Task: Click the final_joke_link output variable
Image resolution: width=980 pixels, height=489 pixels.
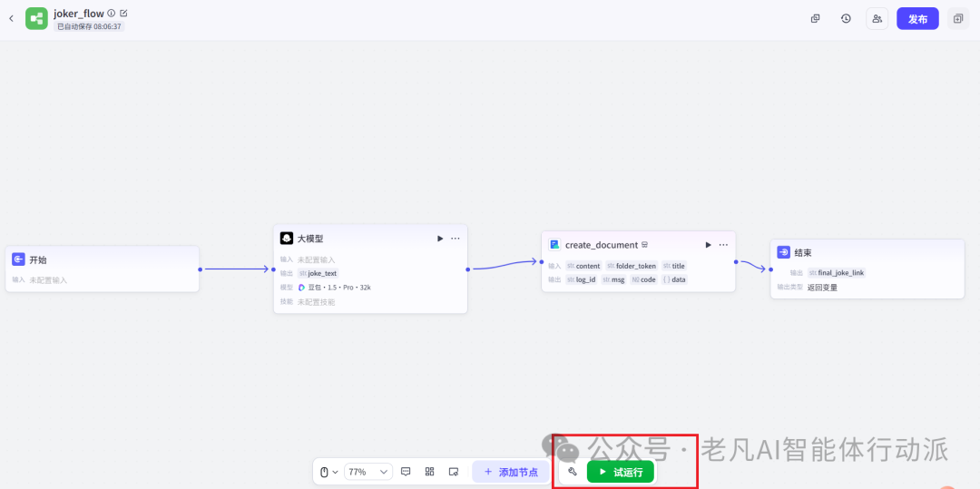Action: (837, 273)
